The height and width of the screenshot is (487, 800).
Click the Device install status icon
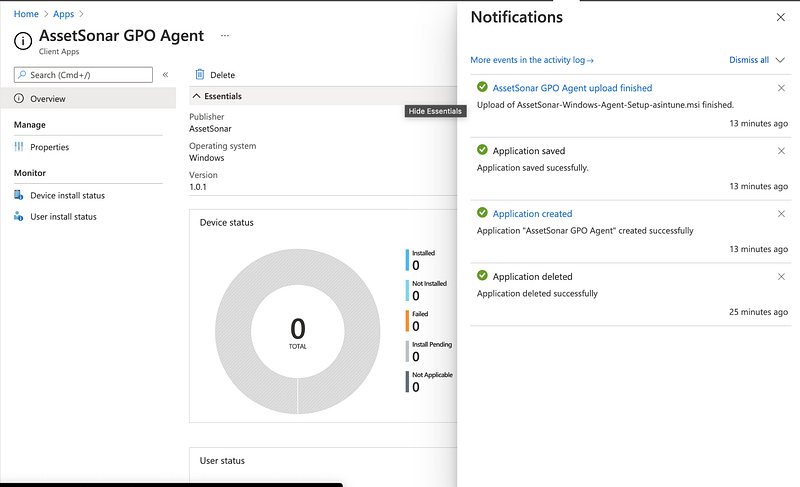[x=18, y=195]
